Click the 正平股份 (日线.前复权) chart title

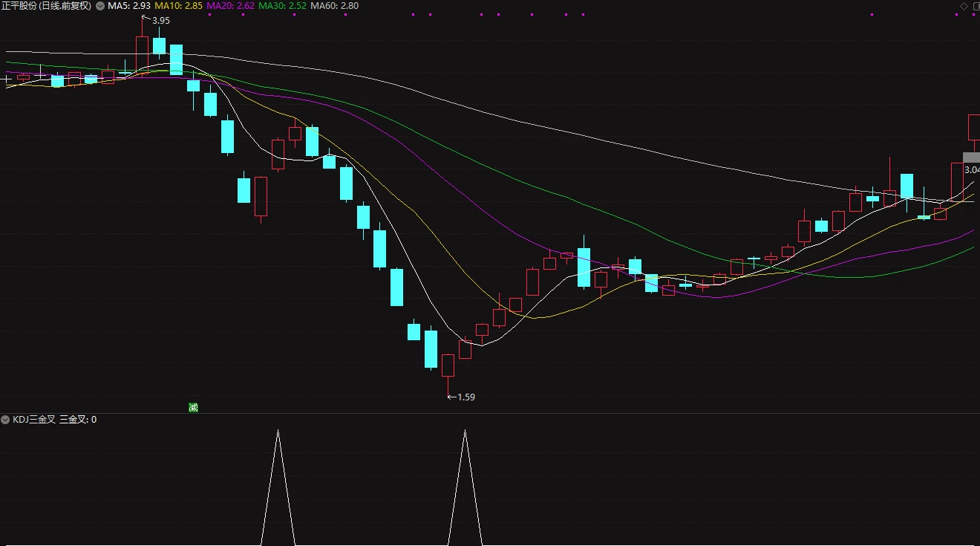pos(46,6)
